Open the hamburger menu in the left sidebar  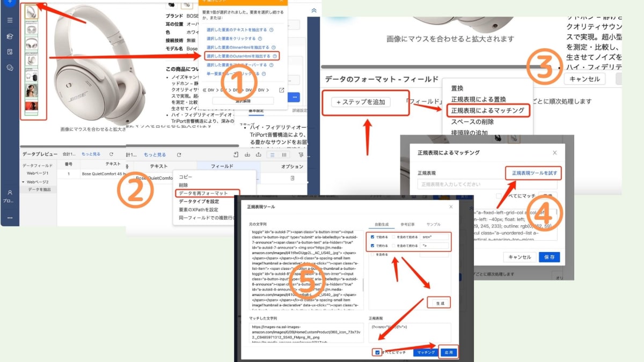pos(10,20)
